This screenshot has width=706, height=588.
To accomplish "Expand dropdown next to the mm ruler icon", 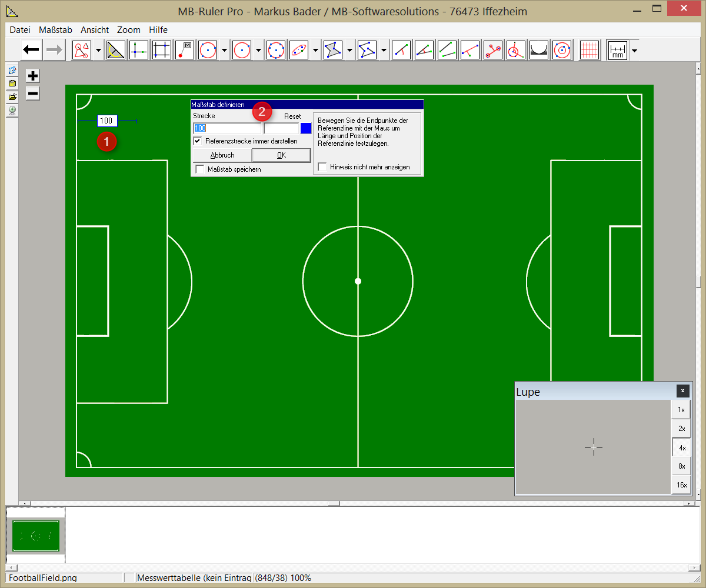I will pos(634,51).
